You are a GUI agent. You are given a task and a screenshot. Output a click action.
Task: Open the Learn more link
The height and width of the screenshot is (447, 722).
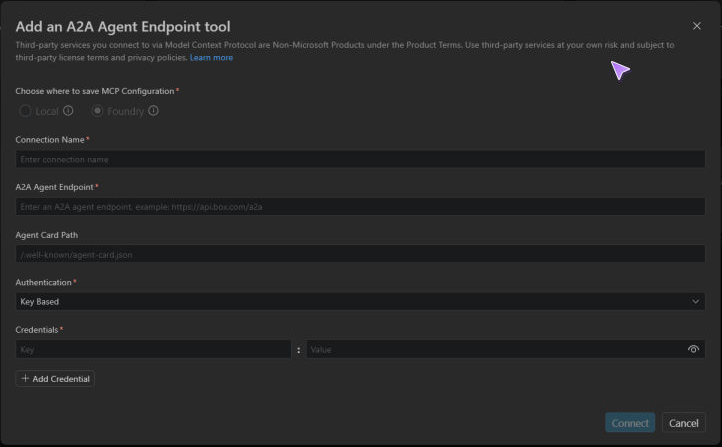coord(211,58)
